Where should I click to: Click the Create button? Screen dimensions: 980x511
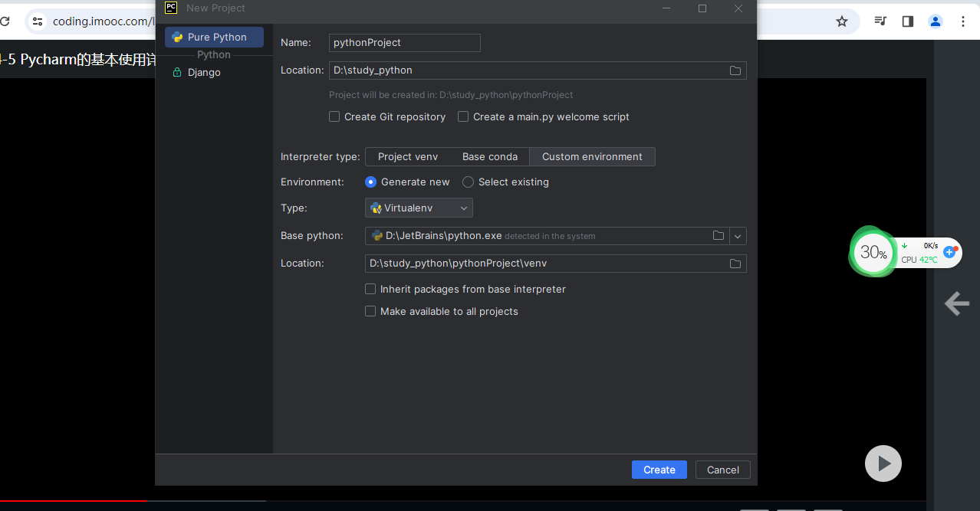tap(659, 470)
